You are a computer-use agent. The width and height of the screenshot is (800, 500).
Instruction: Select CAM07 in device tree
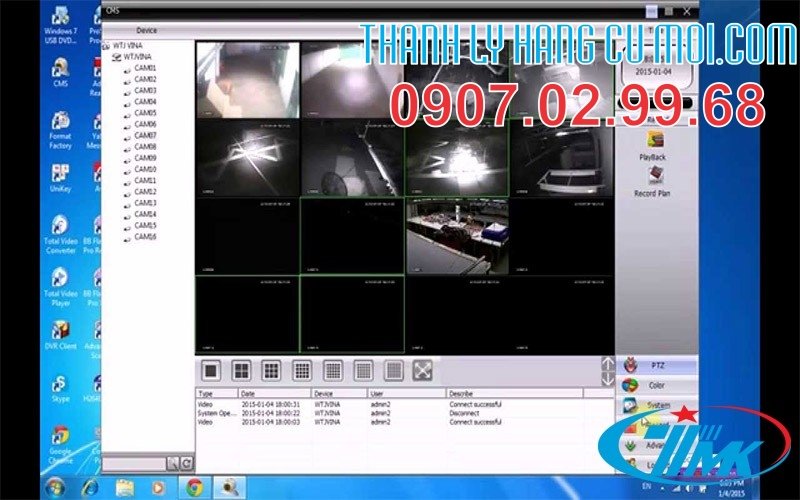tap(145, 135)
